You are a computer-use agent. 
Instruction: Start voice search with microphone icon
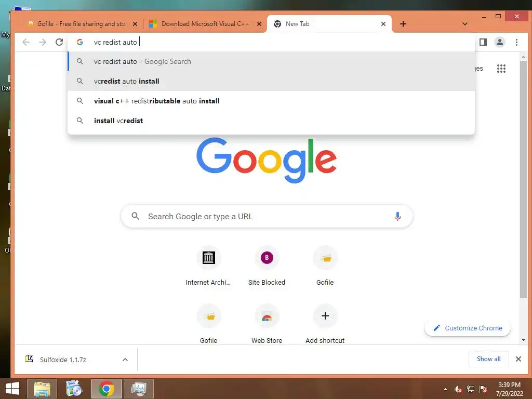(397, 217)
